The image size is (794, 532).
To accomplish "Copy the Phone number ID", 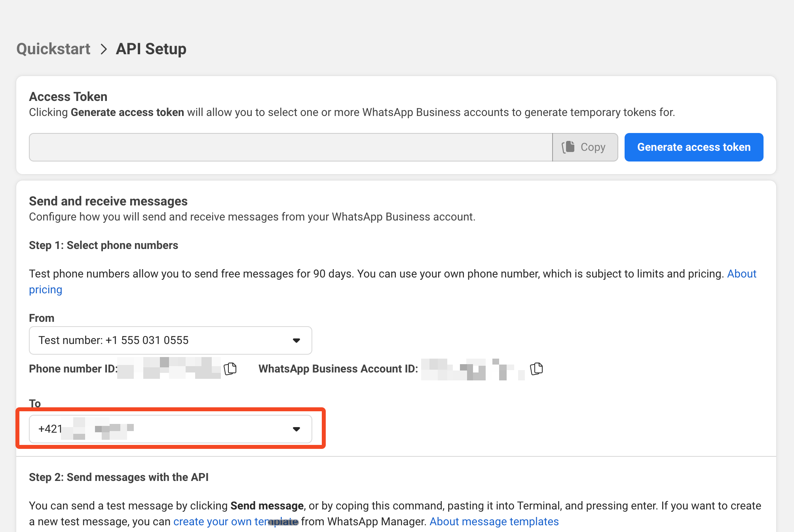I will (x=230, y=369).
